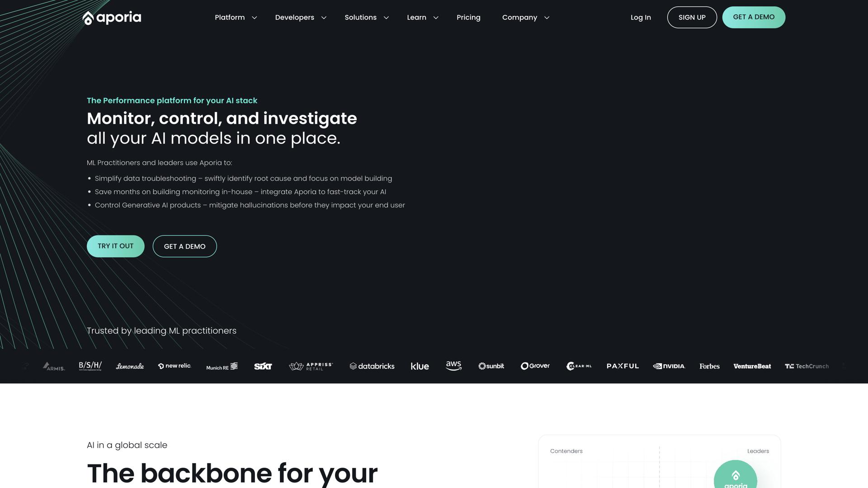Screen dimensions: 868x488
Task: Click the Databricks logo
Action: pyautogui.click(x=372, y=366)
